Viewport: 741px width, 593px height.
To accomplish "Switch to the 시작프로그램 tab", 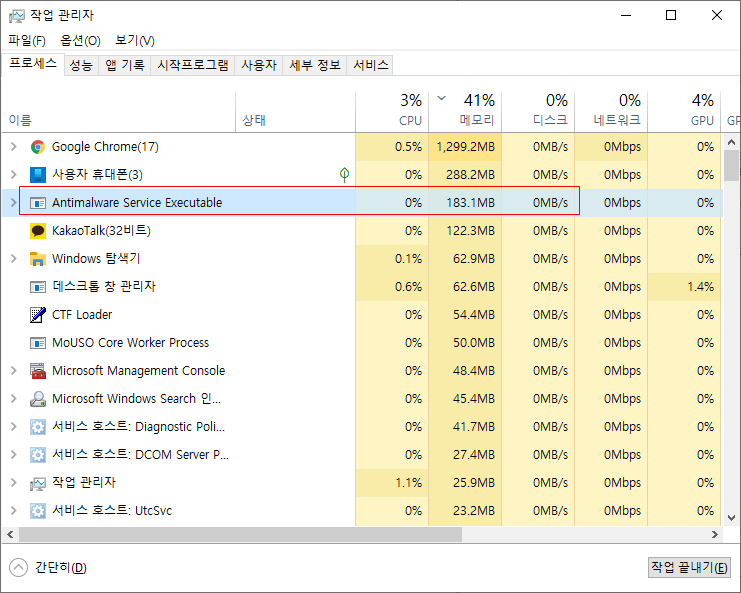I will 193,65.
